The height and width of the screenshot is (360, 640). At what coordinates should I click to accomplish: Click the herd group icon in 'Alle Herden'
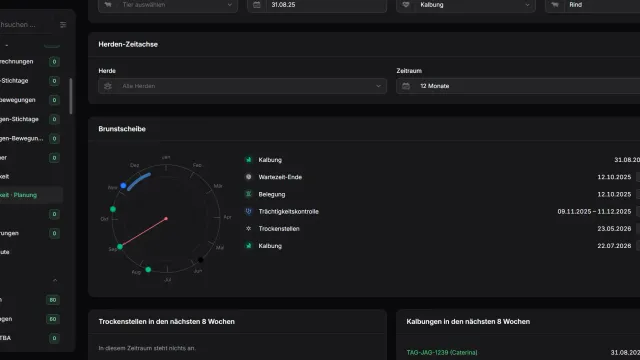(108, 86)
